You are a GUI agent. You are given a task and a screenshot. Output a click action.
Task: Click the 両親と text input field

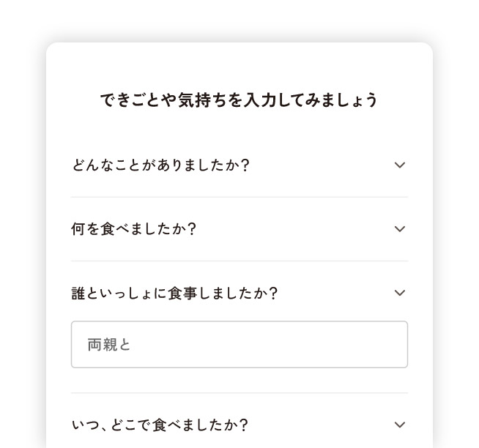coord(239,345)
